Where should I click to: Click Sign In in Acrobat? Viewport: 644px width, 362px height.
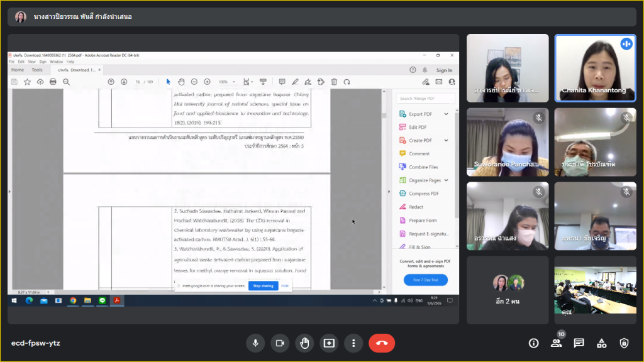444,70
